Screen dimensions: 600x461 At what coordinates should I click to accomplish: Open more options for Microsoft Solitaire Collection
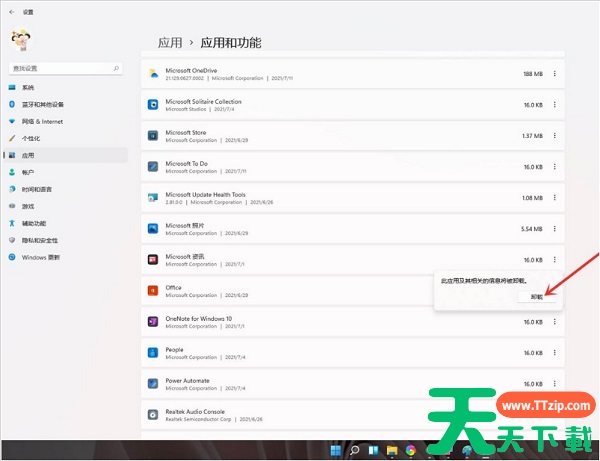tap(554, 104)
